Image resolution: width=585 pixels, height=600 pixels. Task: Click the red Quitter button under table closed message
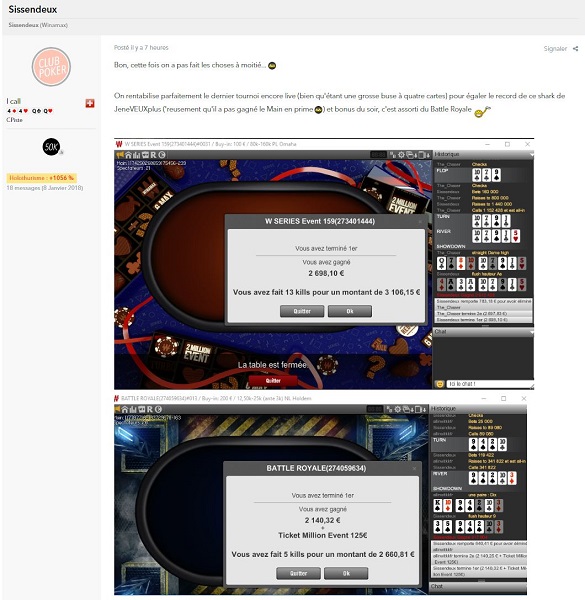pos(273,380)
